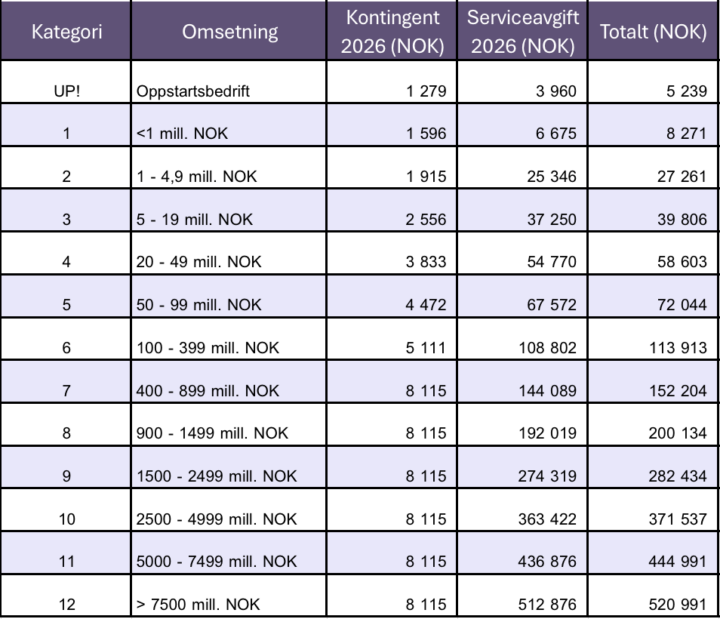720x619 pixels.
Task: Click the service fee value 54 770
Action: [x=550, y=262]
